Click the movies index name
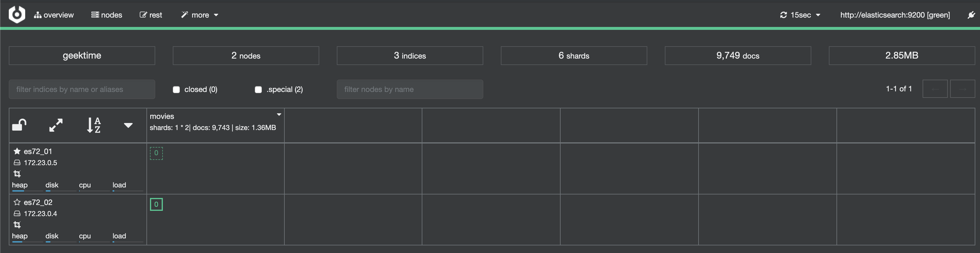The image size is (980, 253). coord(162,116)
